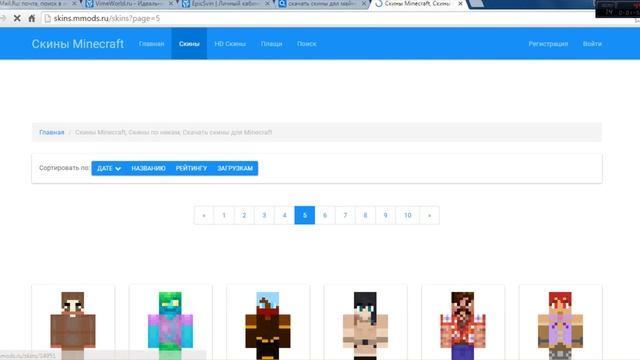Click the Регистрация link
The image size is (640, 360).
pos(548,44)
